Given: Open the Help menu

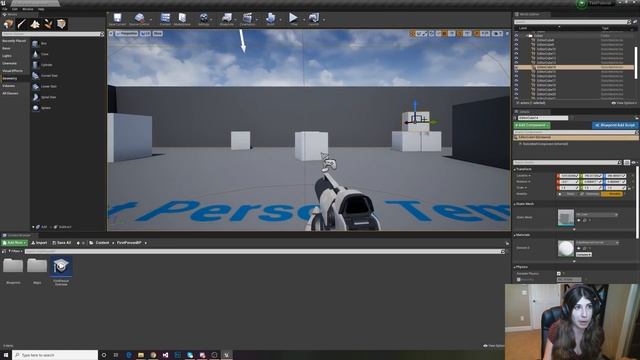Looking at the screenshot, I should (41, 9).
